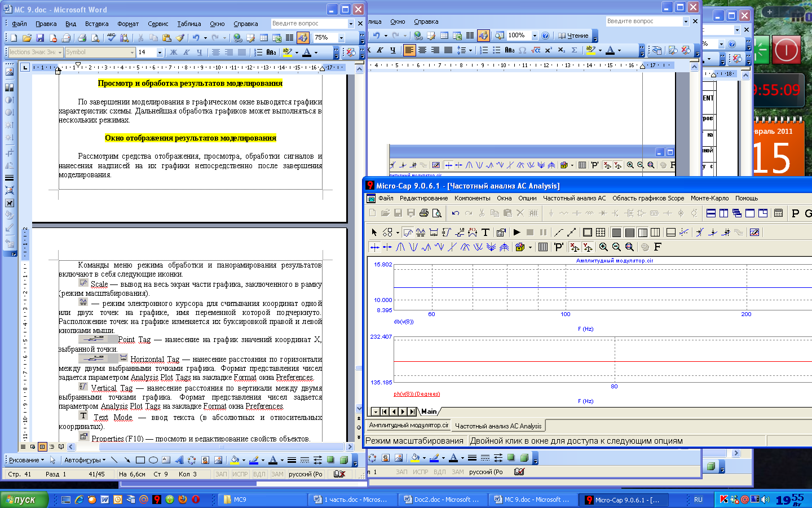The image size is (812, 508).
Task: Open the highlight color dropdown arrow in MC 9.doc
Action: pyautogui.click(x=297, y=52)
